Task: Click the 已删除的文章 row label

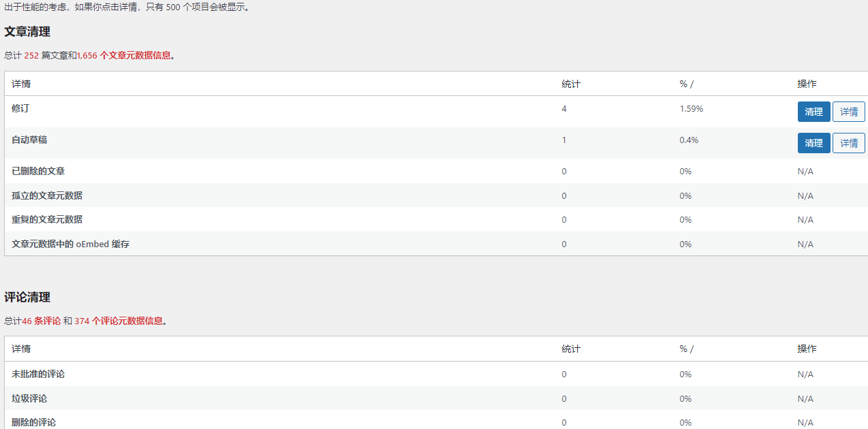Action: pos(38,171)
